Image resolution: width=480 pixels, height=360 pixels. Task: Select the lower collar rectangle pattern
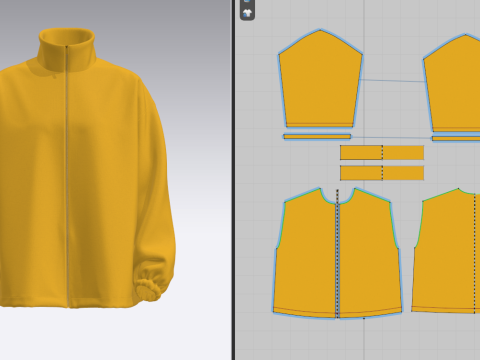pyautogui.click(x=382, y=173)
